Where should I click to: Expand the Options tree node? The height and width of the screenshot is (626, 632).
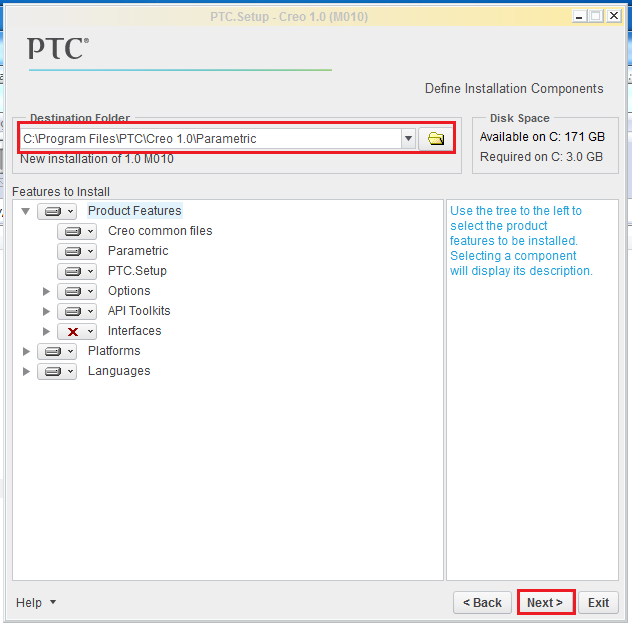[x=46, y=291]
